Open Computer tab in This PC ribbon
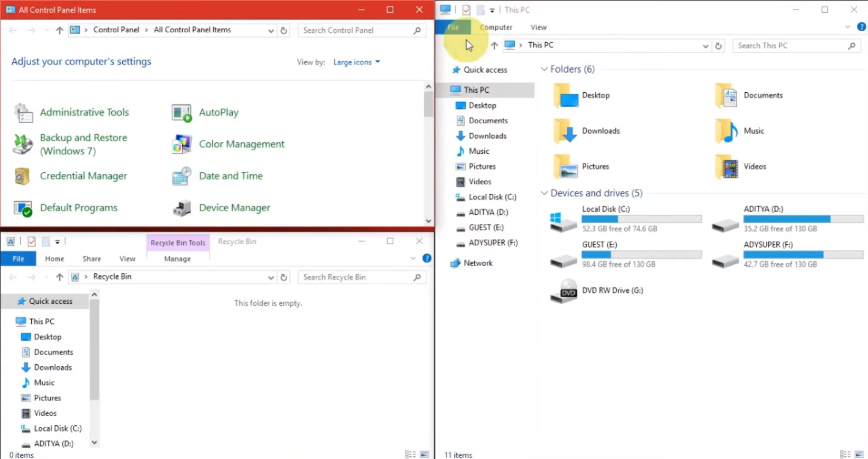The height and width of the screenshot is (459, 868). [x=496, y=27]
